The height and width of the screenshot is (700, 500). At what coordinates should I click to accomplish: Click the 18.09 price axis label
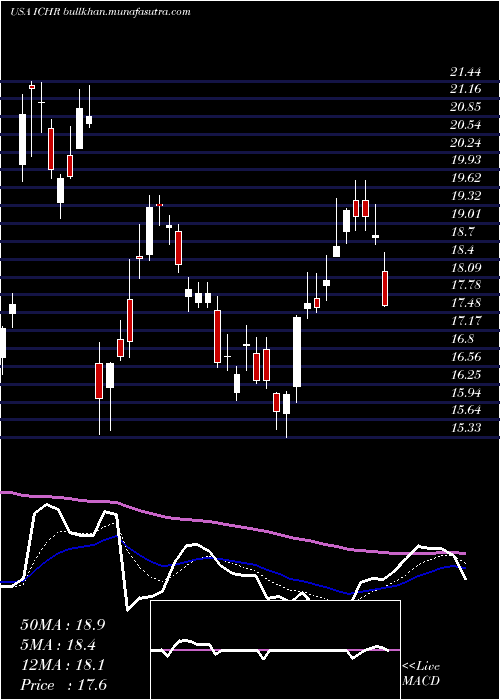(x=466, y=267)
